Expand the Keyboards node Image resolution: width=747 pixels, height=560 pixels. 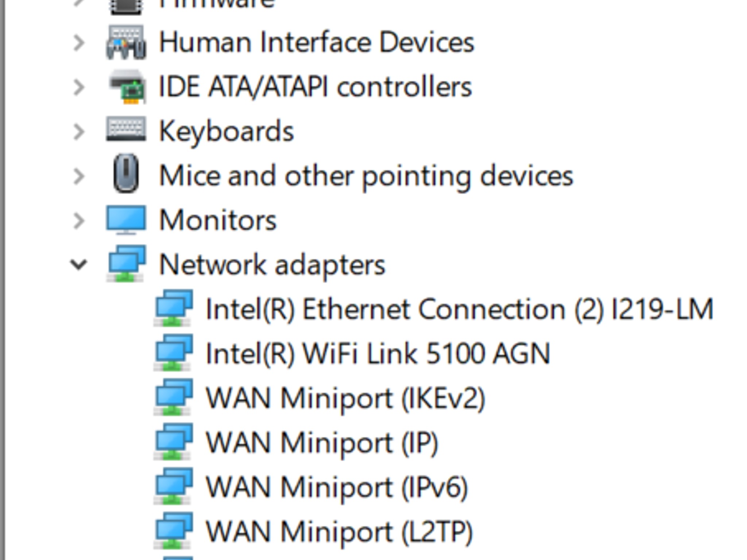[x=79, y=132]
